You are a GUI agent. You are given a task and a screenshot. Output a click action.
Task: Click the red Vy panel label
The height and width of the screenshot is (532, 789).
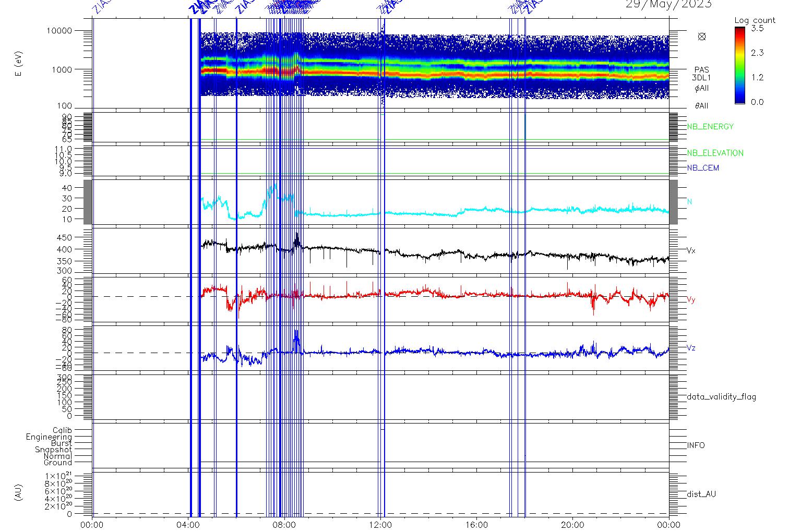click(691, 300)
